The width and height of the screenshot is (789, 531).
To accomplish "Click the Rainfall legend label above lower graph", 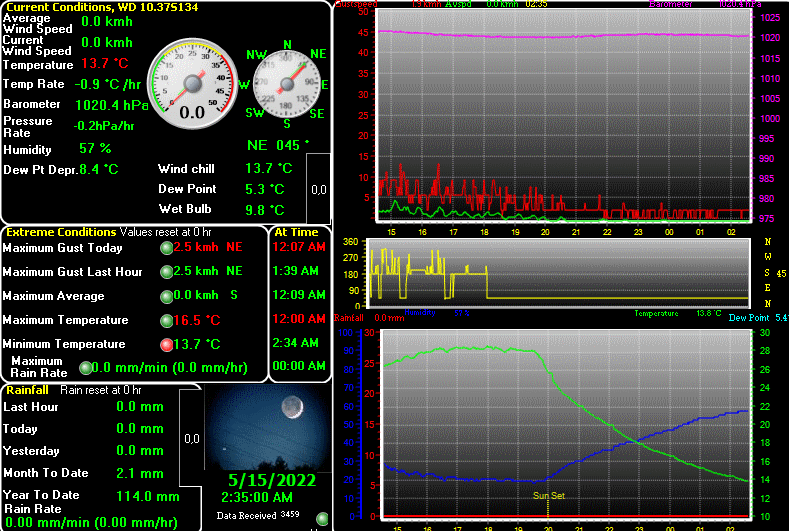I will (349, 318).
